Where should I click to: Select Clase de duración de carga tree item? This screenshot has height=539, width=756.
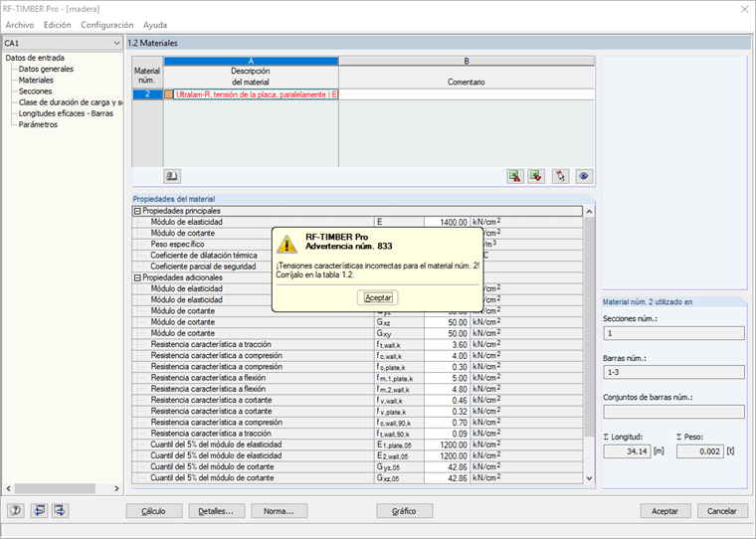71,102
